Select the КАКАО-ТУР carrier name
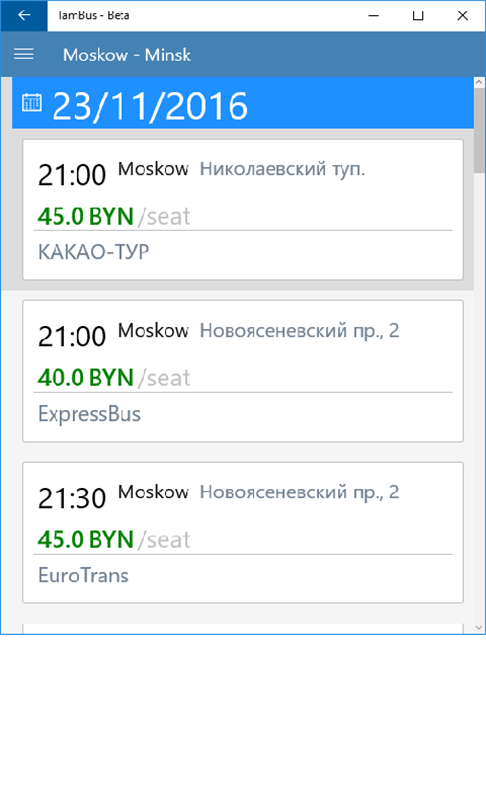486x810 pixels. coord(93,252)
